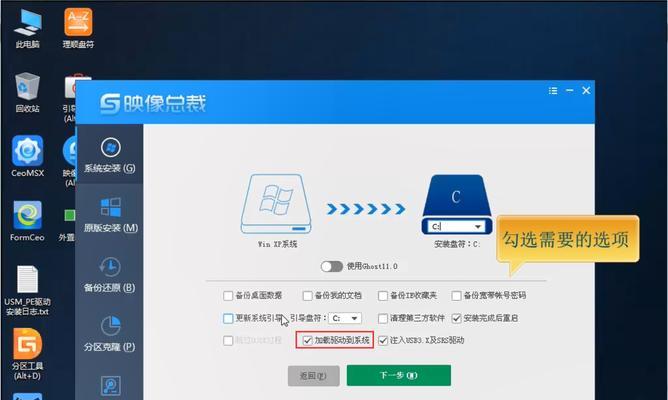Check 备份宽带帐号密码 checkbox

[456, 296]
